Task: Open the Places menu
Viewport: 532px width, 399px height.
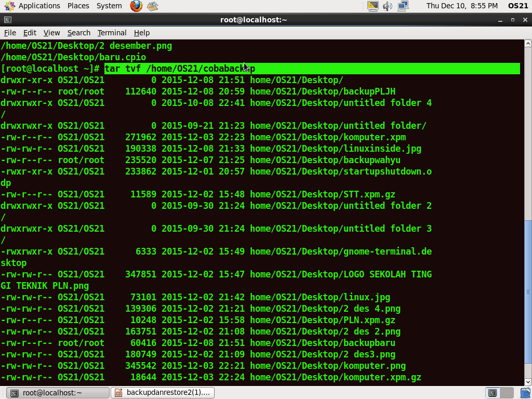Action: pyautogui.click(x=78, y=6)
